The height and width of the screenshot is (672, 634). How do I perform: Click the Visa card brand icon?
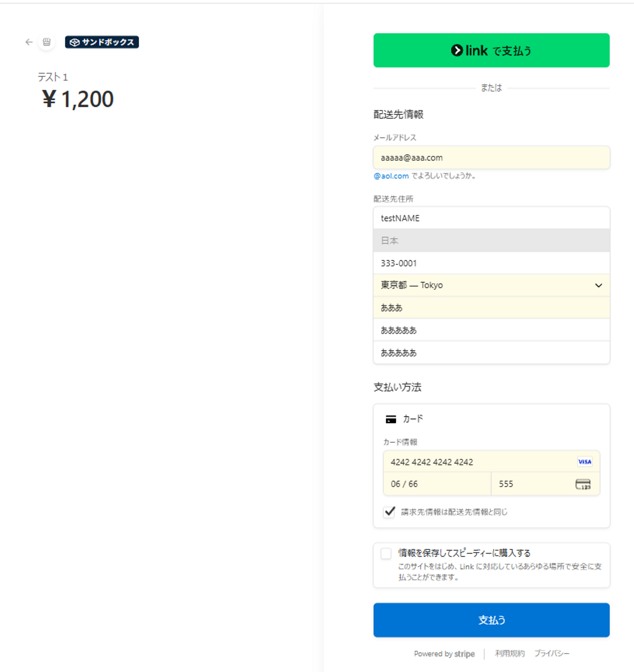[585, 462]
